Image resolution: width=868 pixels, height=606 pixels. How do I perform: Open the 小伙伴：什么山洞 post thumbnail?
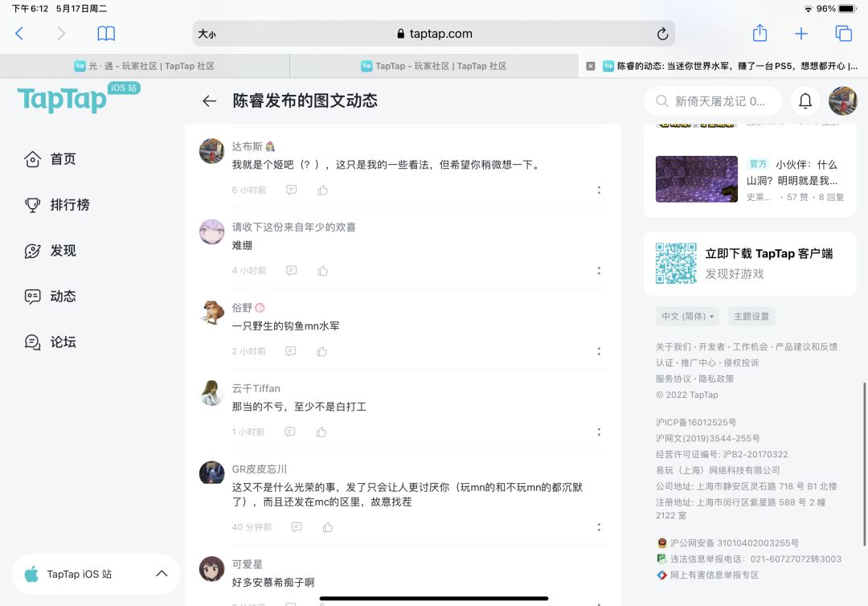coord(696,179)
